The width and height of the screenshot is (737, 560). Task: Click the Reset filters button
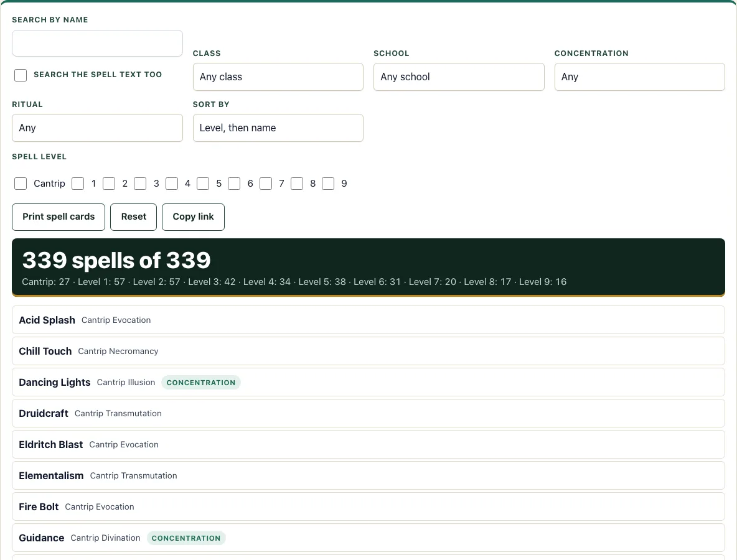[x=133, y=217]
